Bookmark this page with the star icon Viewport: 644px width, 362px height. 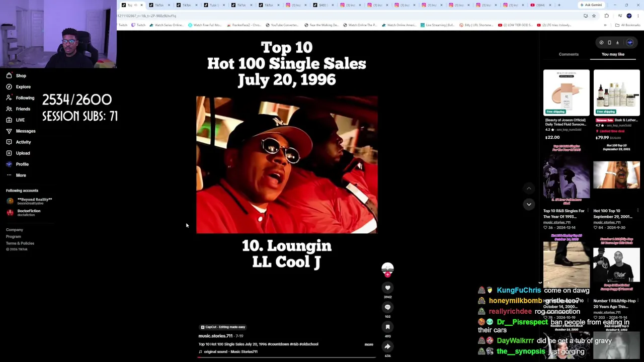pyautogui.click(x=594, y=16)
